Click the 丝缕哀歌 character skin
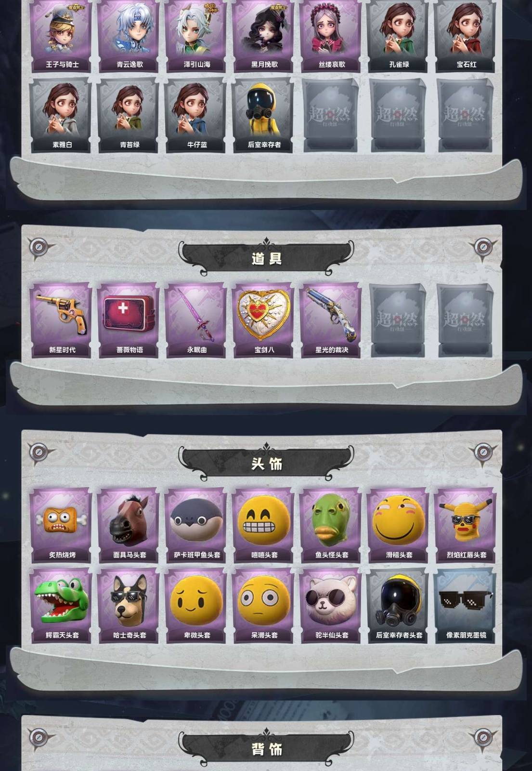 (x=331, y=36)
